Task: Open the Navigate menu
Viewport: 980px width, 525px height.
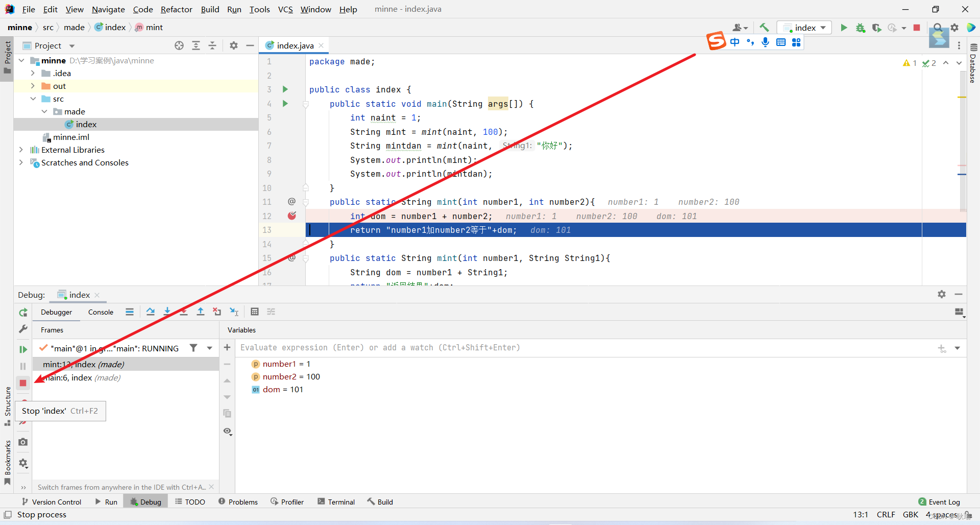Action: pyautogui.click(x=108, y=9)
